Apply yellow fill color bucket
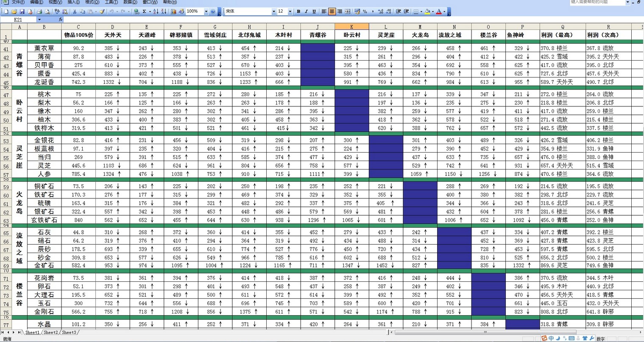 click(x=427, y=11)
